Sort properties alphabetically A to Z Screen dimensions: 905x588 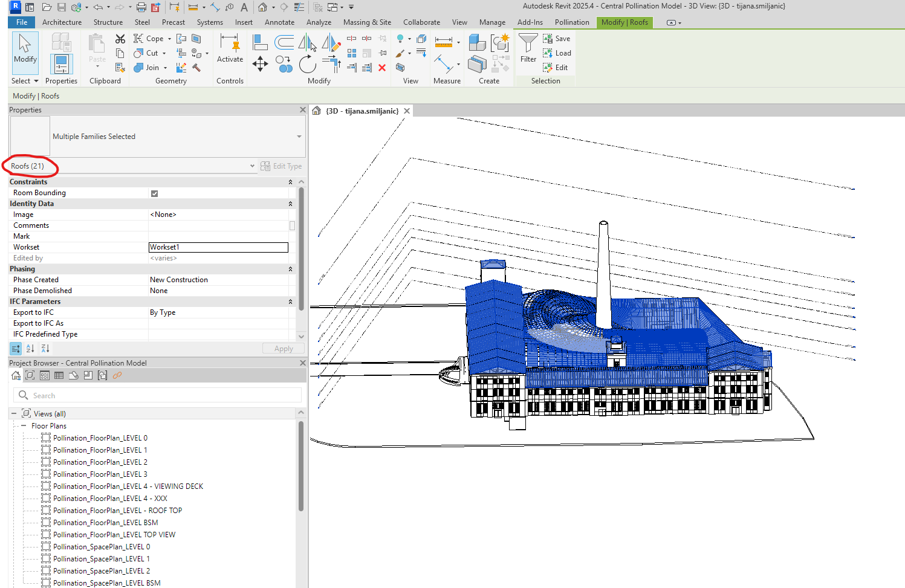click(30, 349)
